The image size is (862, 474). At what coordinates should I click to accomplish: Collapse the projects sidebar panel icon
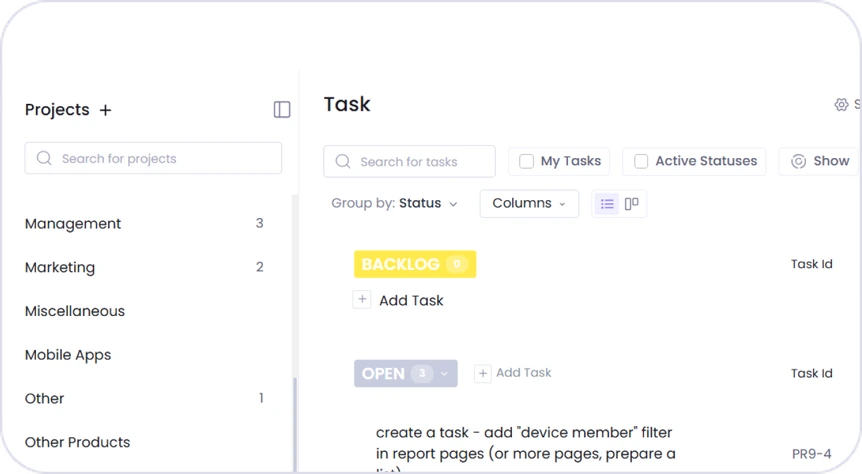click(x=282, y=109)
